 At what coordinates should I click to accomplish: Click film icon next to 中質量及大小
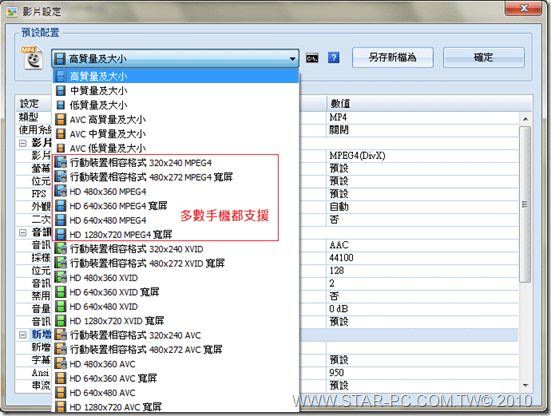coord(61,91)
